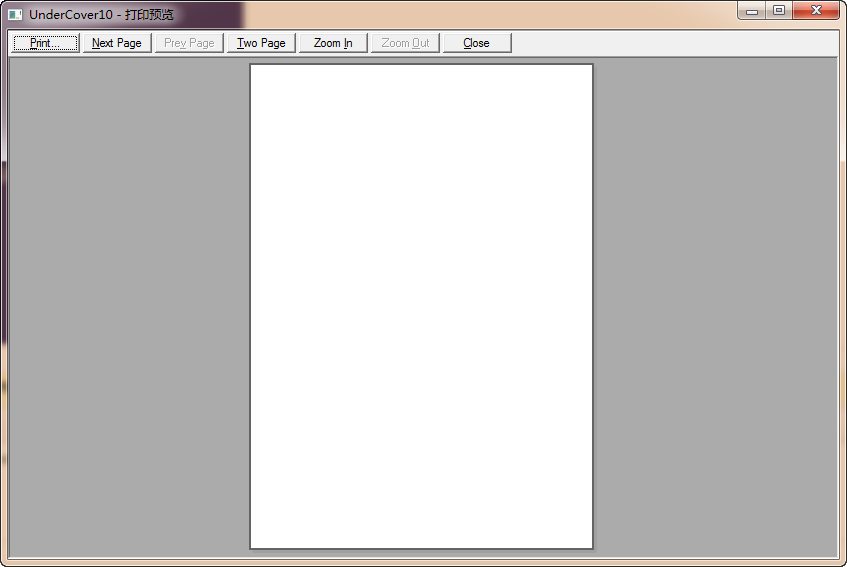Click the blank preview page

pos(421,306)
